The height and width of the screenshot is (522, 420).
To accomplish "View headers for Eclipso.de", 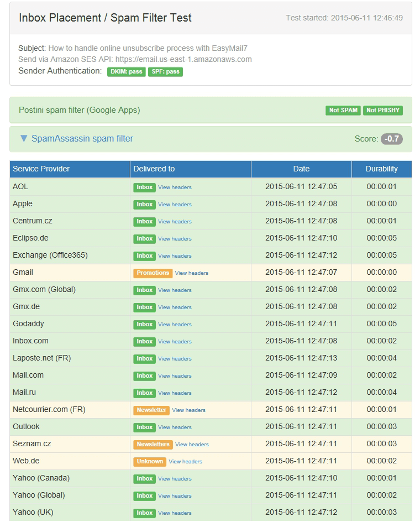I will click(x=175, y=239).
